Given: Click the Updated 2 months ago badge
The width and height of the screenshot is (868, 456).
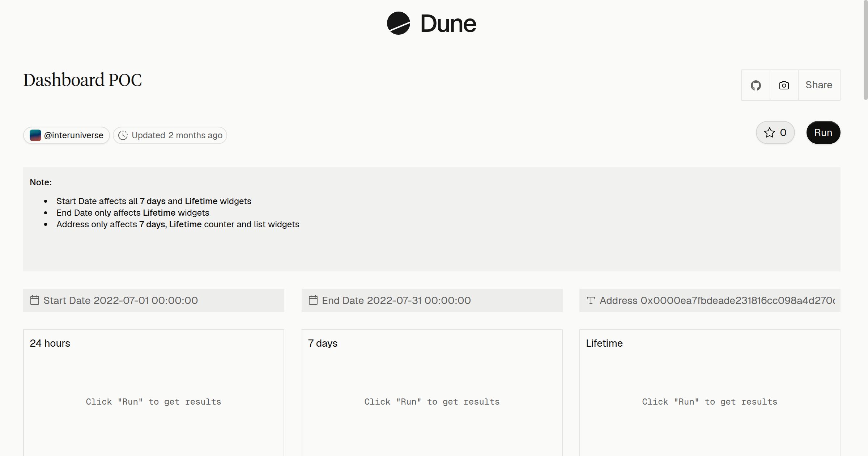Looking at the screenshot, I should [x=170, y=135].
